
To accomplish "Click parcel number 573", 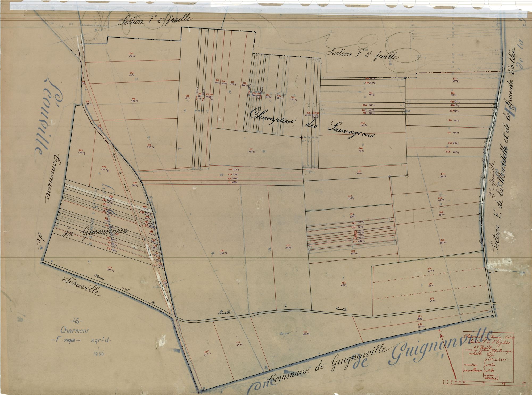I will click(x=305, y=331).
